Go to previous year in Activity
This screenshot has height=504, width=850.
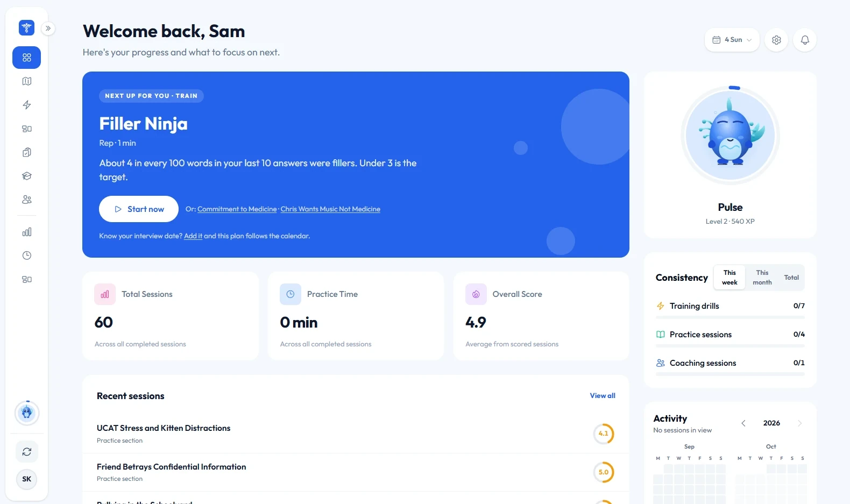(743, 423)
